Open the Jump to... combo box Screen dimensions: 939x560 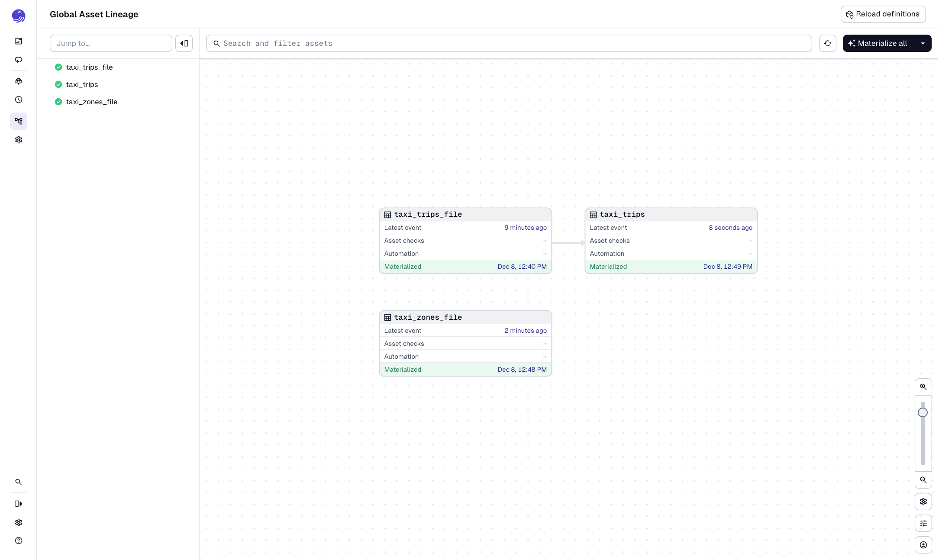click(111, 43)
